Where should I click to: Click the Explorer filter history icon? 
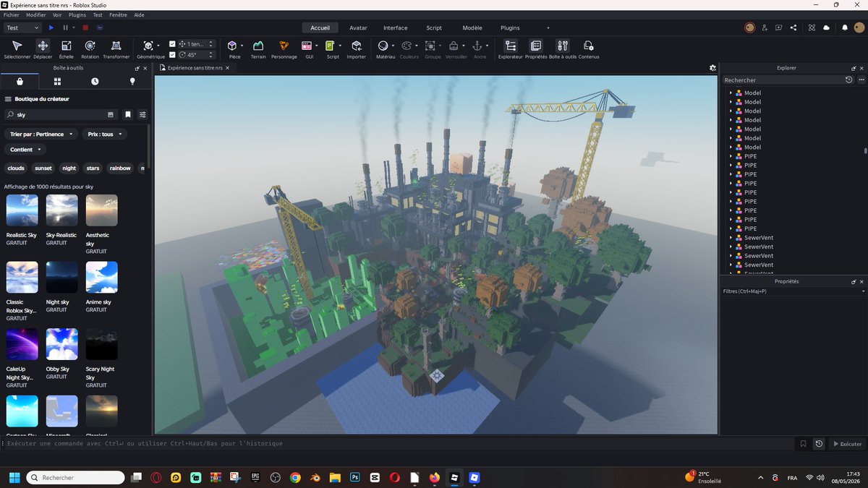pos(849,80)
